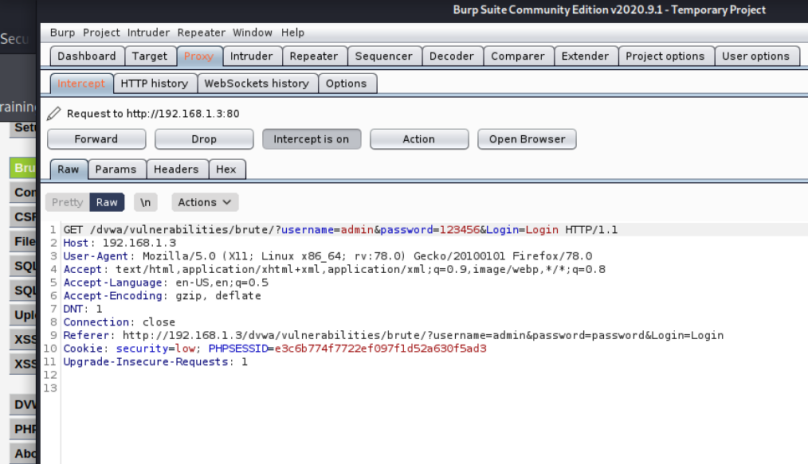
Task: Open the Burp menu
Action: [62, 32]
